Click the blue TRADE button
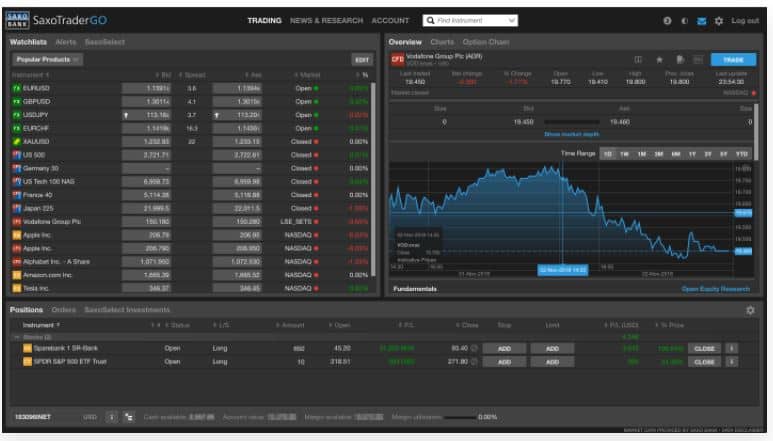The width and height of the screenshot is (773, 441). click(x=733, y=60)
